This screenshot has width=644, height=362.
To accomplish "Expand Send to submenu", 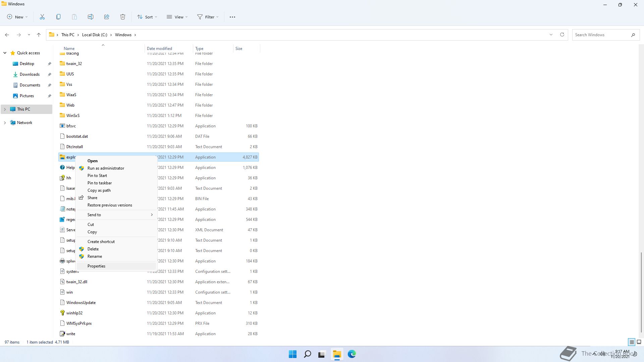I will click(x=116, y=215).
